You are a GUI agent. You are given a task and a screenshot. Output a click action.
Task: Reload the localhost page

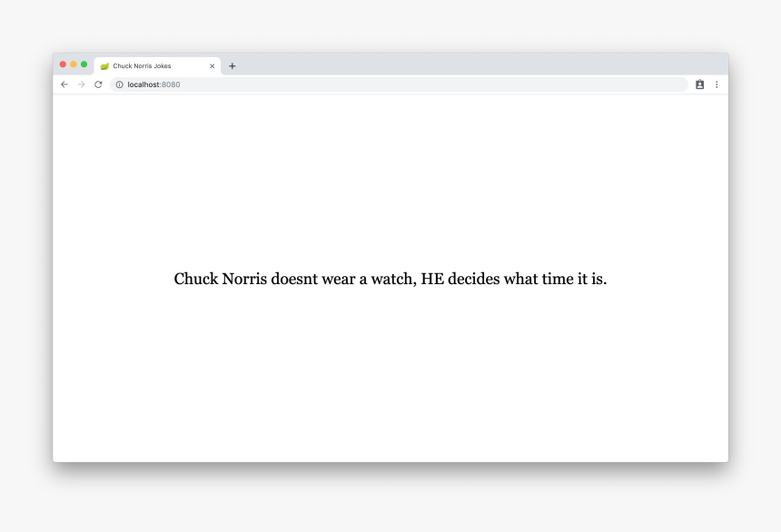click(98, 84)
